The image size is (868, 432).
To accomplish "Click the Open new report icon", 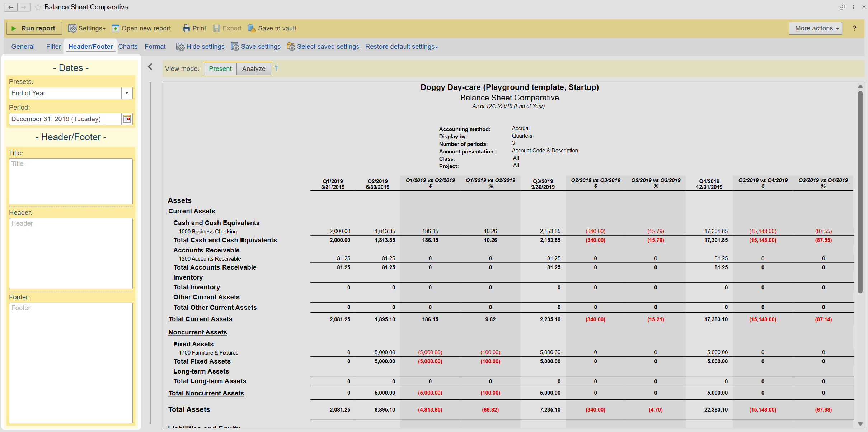I will [116, 28].
